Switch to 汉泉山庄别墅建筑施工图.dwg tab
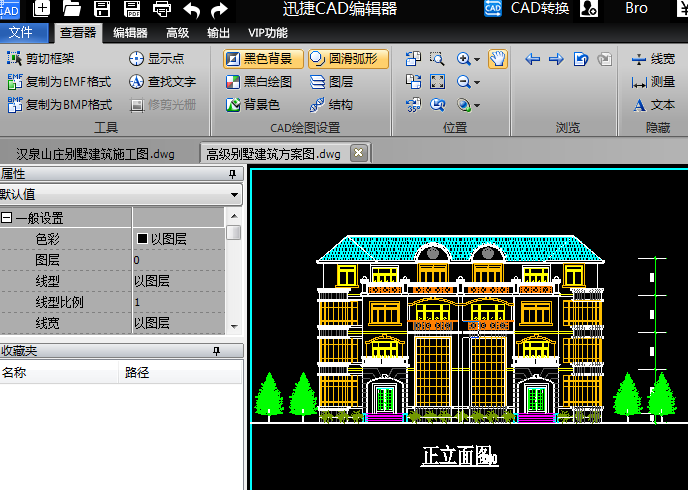 click(96, 154)
